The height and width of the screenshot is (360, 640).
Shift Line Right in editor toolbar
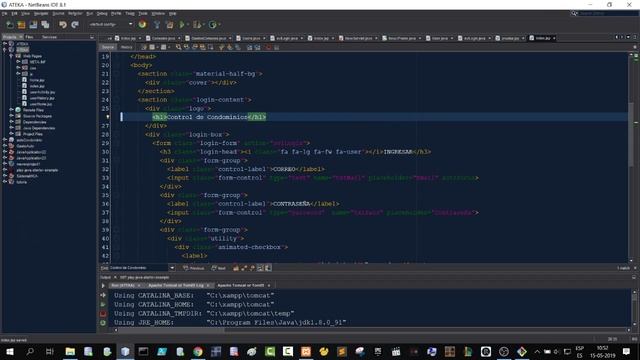pos(258,47)
